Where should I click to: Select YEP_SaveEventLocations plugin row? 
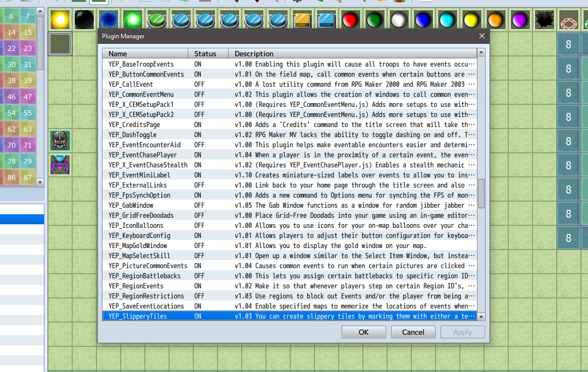290,306
